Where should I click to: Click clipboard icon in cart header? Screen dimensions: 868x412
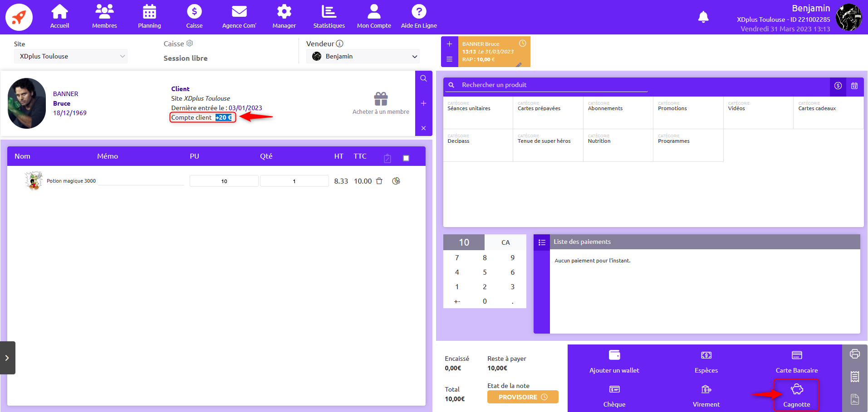[387, 158]
